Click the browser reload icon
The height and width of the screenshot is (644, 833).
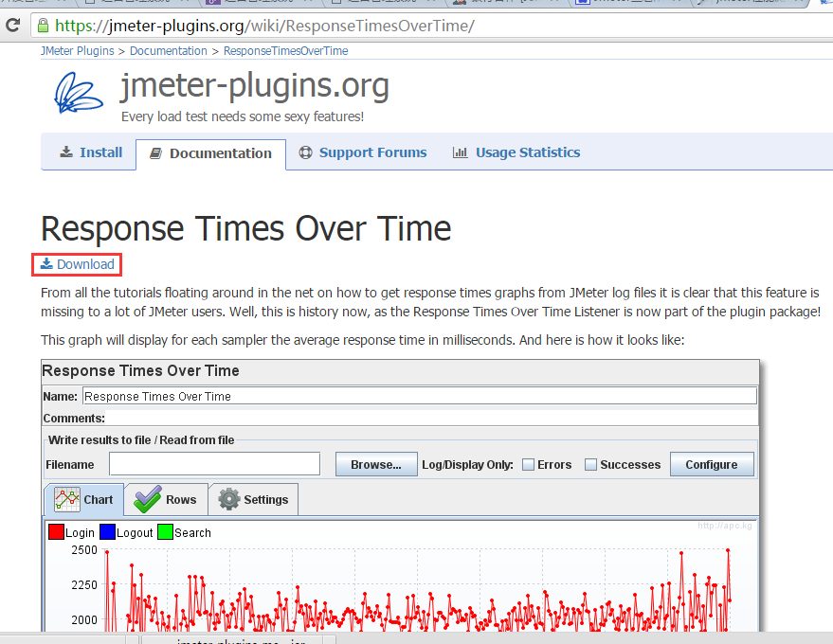pyautogui.click(x=12, y=25)
